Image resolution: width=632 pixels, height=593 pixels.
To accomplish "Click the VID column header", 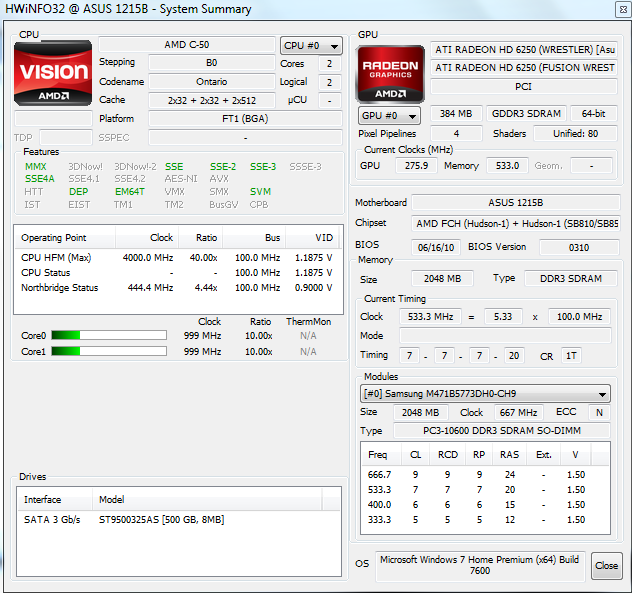I will (312, 238).
